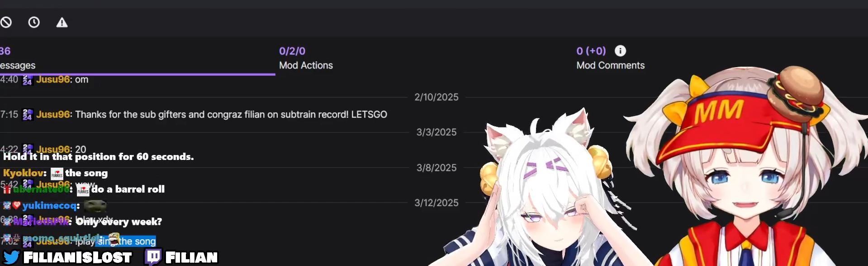Click the timeout clock icon
The height and width of the screenshot is (266, 868).
click(x=34, y=22)
